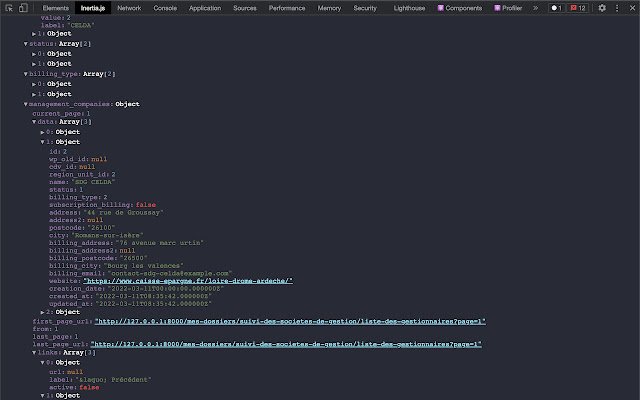Switch to the Application tab
Viewport: 640px width, 400px height.
click(205, 8)
